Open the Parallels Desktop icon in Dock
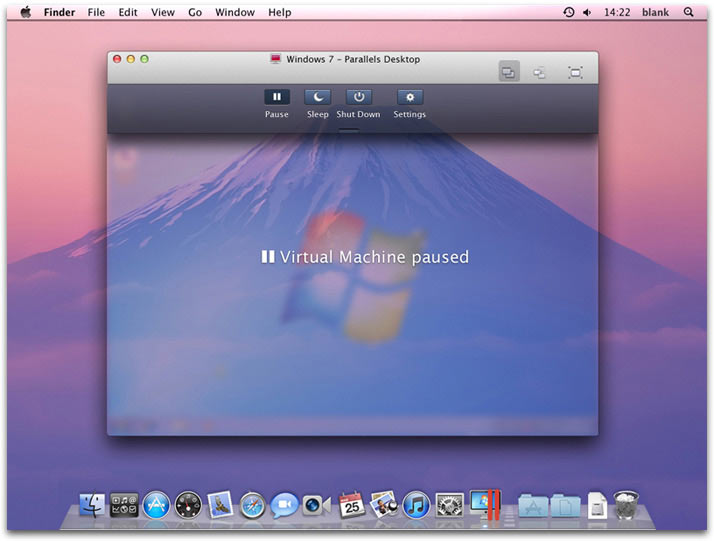This screenshot has height=541, width=714. point(485,504)
